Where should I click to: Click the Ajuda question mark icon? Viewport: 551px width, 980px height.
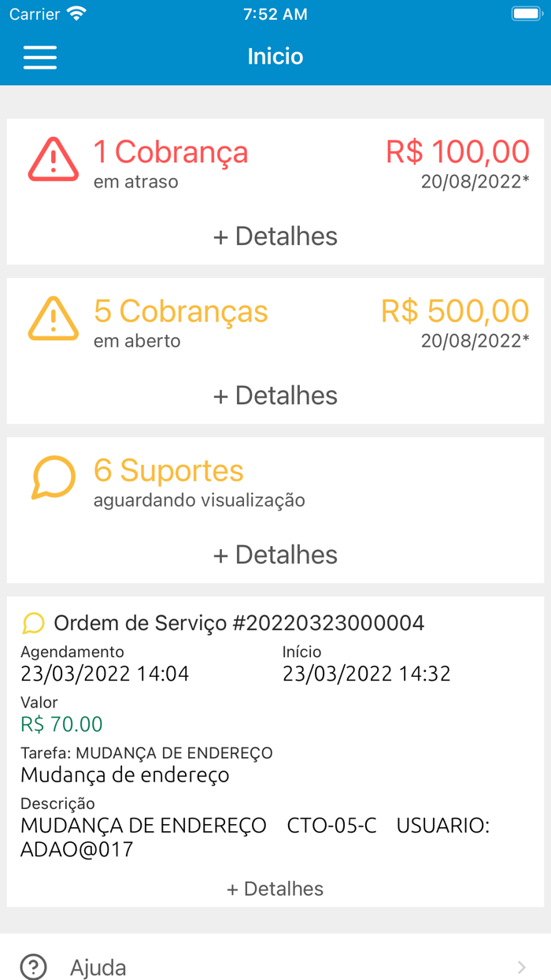click(x=33, y=967)
